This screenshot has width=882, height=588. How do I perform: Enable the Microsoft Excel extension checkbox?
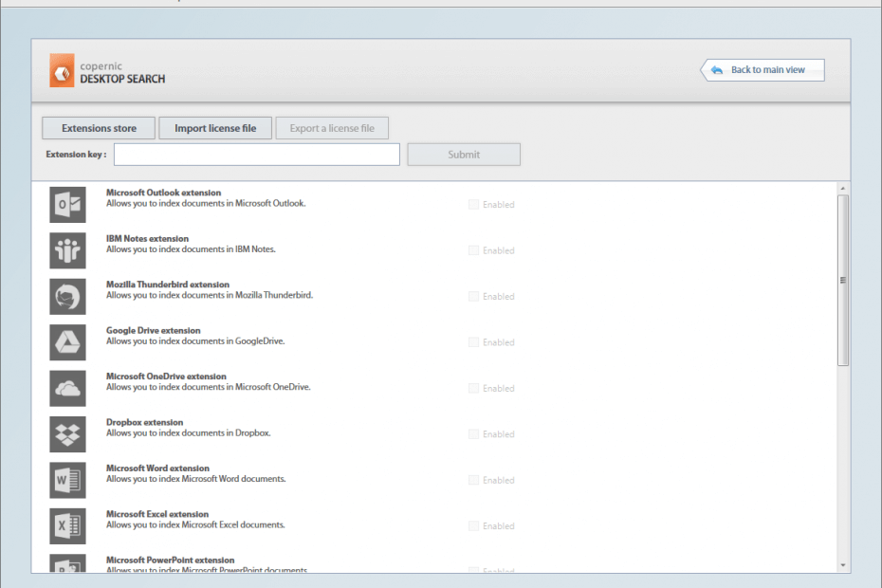pyautogui.click(x=473, y=526)
